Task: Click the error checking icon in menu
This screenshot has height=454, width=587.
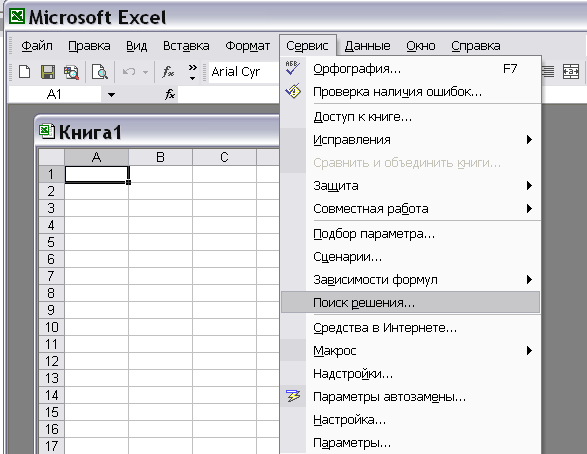Action: (293, 91)
